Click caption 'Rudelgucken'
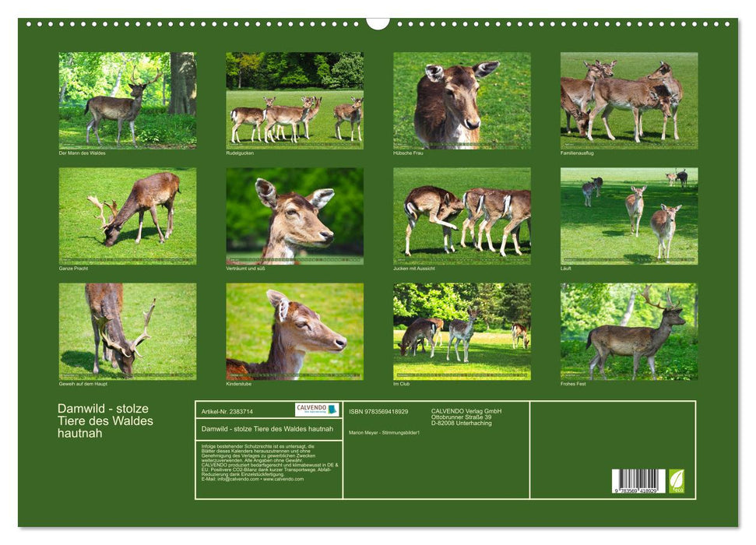 pos(240,153)
